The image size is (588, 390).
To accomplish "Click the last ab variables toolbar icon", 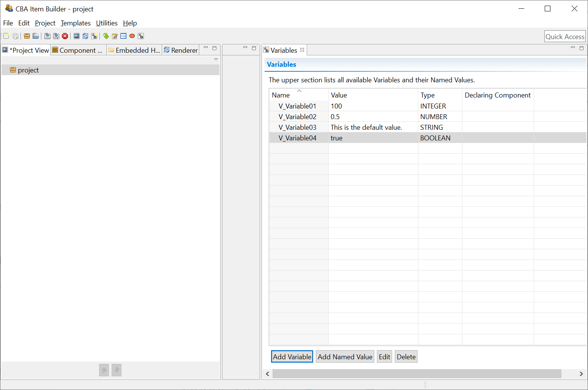I will coord(141,36).
